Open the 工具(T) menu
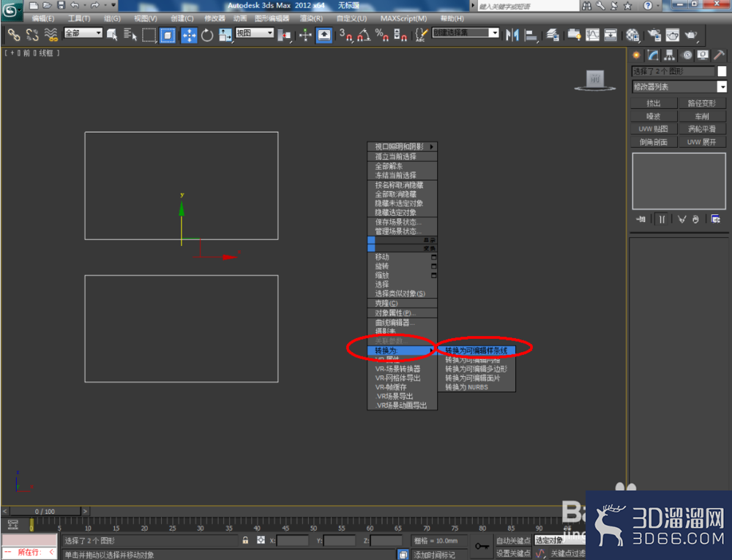 79,18
